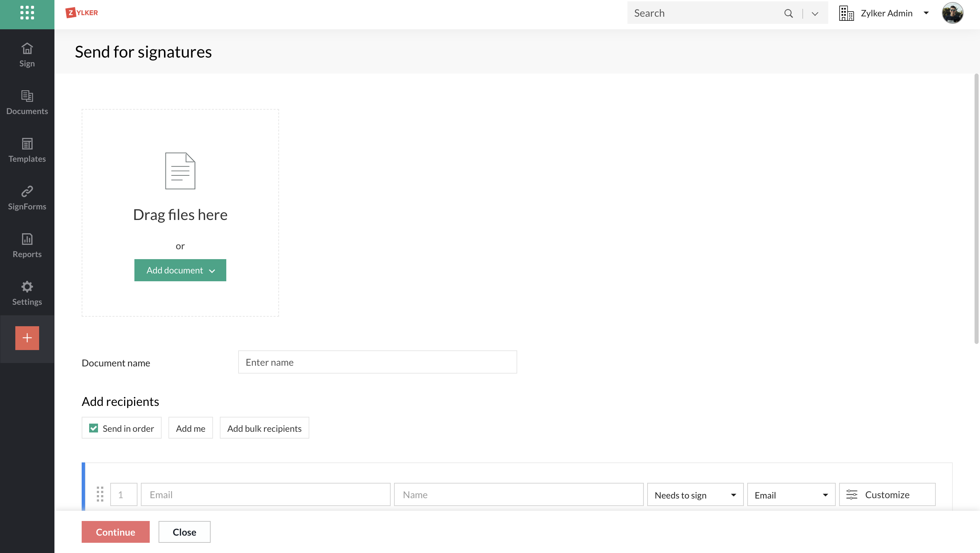
Task: Toggle the Send in order checkbox
Action: tap(94, 428)
